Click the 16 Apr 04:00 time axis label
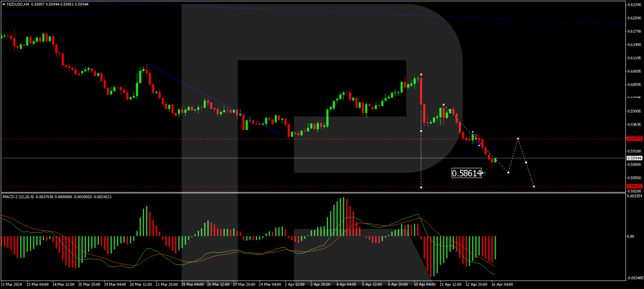Screen dimensions: 644x289 click(502, 285)
